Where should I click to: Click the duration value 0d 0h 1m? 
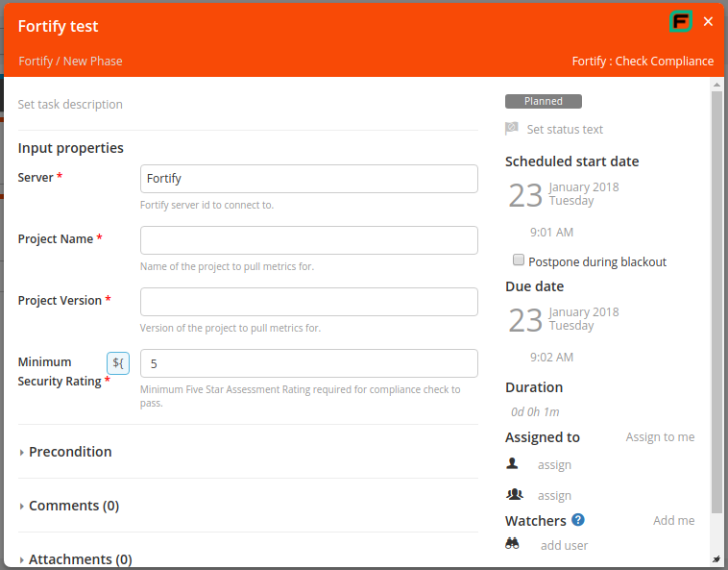[x=535, y=412]
